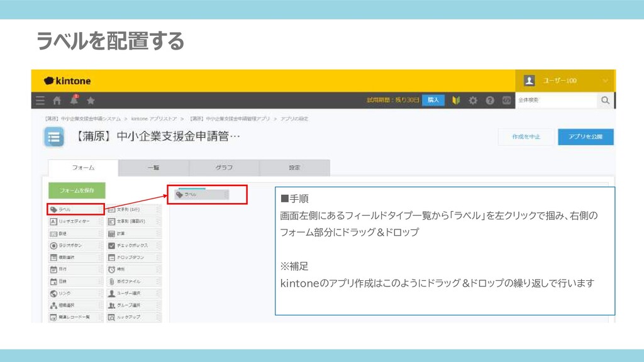This screenshot has height=362, width=644.
Task: Select the 日付 field type
Action: coord(75,269)
